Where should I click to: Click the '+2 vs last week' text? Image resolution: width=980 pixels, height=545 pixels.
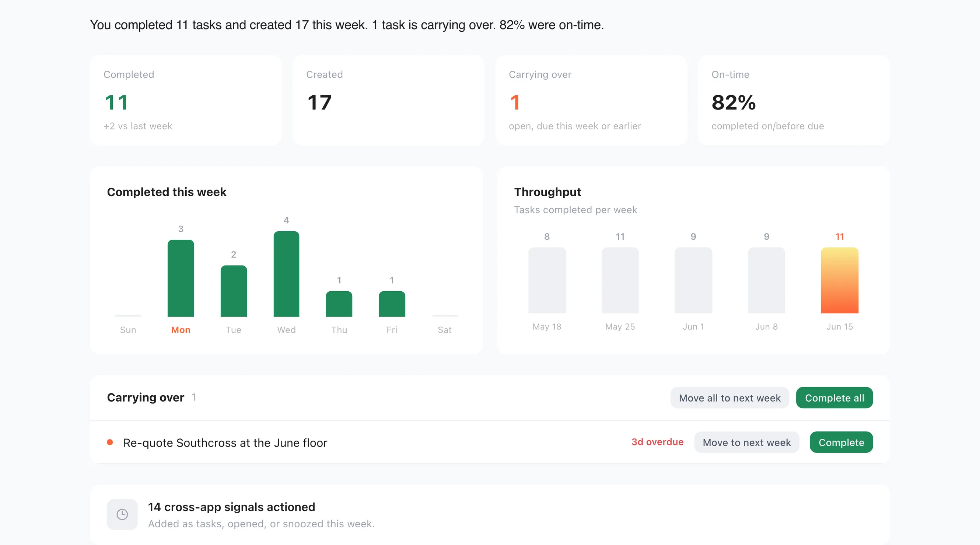click(138, 126)
